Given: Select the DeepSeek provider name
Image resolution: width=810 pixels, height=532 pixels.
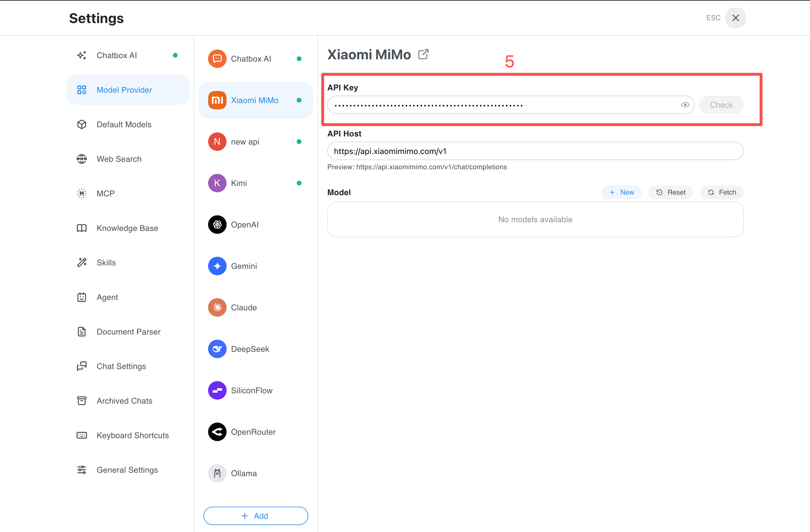Looking at the screenshot, I should (250, 349).
